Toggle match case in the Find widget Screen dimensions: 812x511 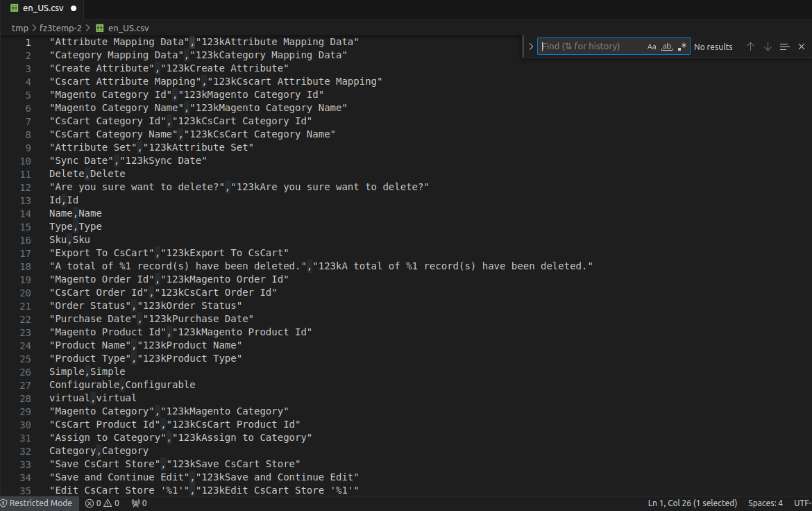point(652,46)
